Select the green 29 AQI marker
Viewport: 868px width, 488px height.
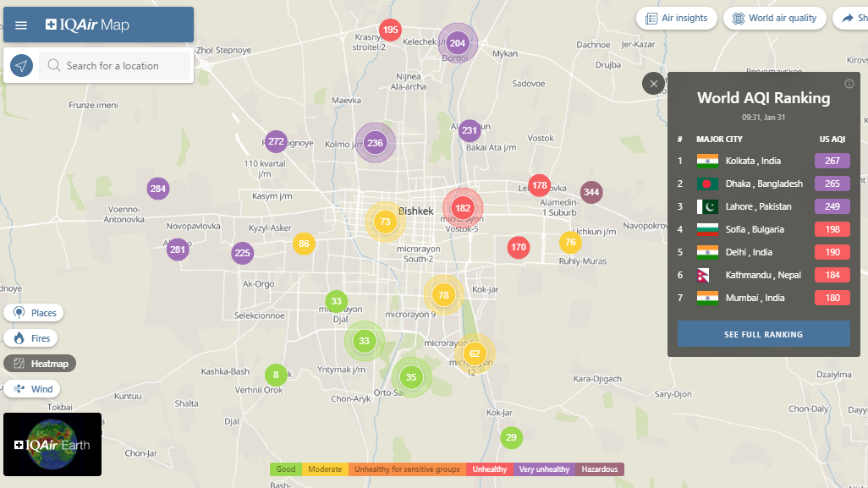(x=511, y=437)
